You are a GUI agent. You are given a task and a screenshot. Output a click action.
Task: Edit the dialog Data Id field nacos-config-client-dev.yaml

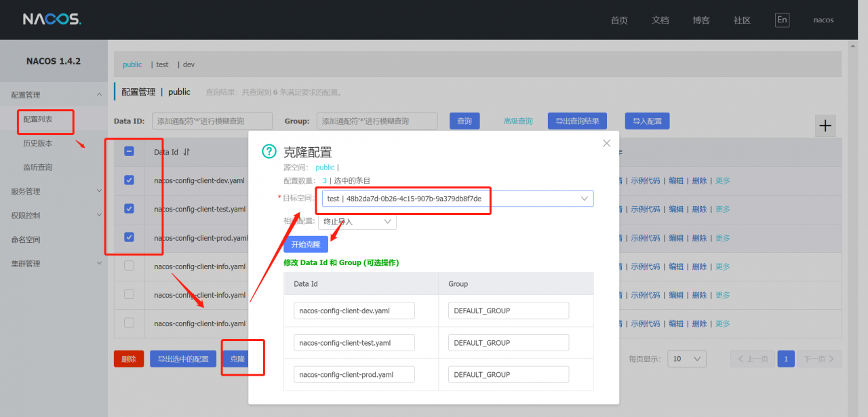[354, 311]
